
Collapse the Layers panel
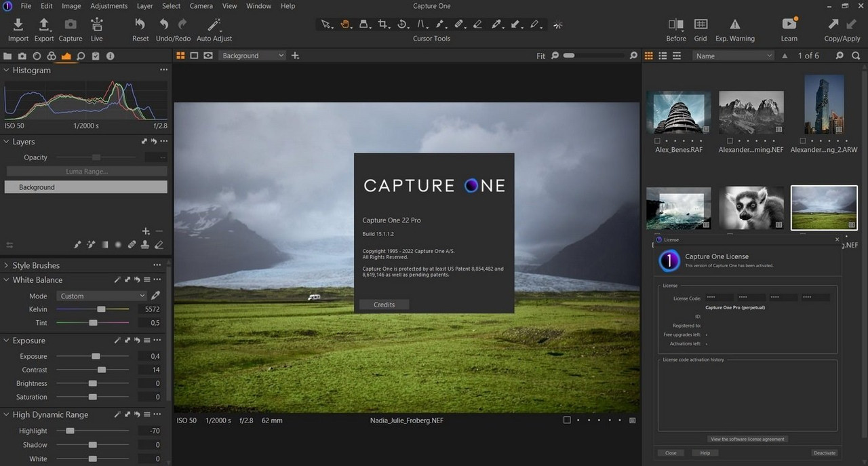click(6, 142)
